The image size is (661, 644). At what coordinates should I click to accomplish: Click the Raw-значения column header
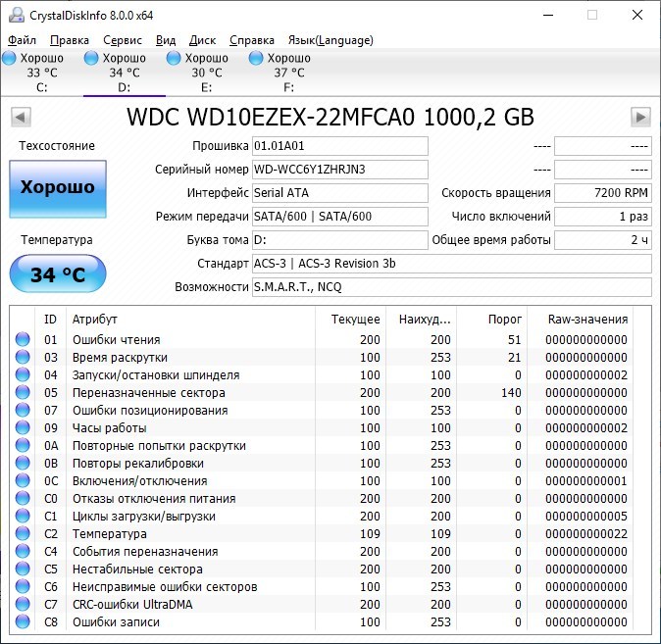tap(587, 320)
